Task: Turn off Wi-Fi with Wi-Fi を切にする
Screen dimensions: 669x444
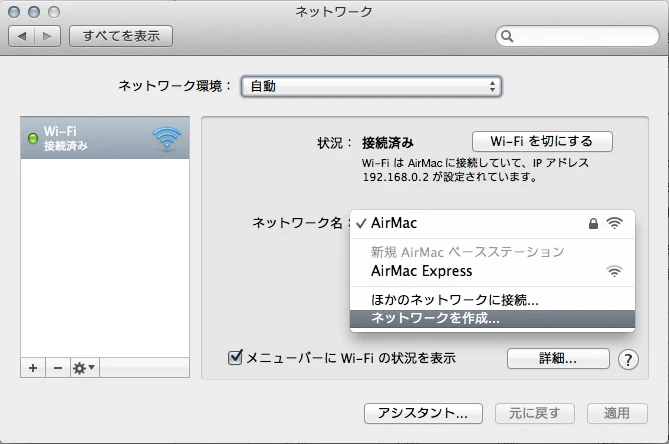Action: pyautogui.click(x=542, y=141)
